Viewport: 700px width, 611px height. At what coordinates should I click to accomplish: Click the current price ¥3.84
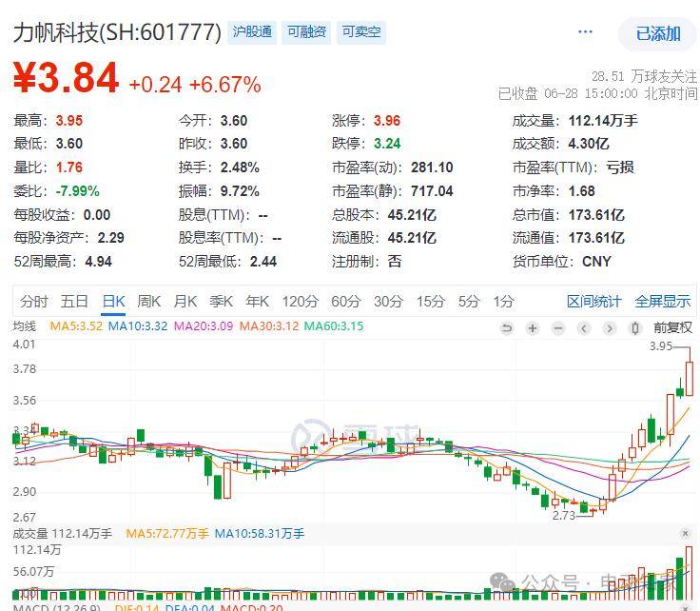pyautogui.click(x=66, y=78)
